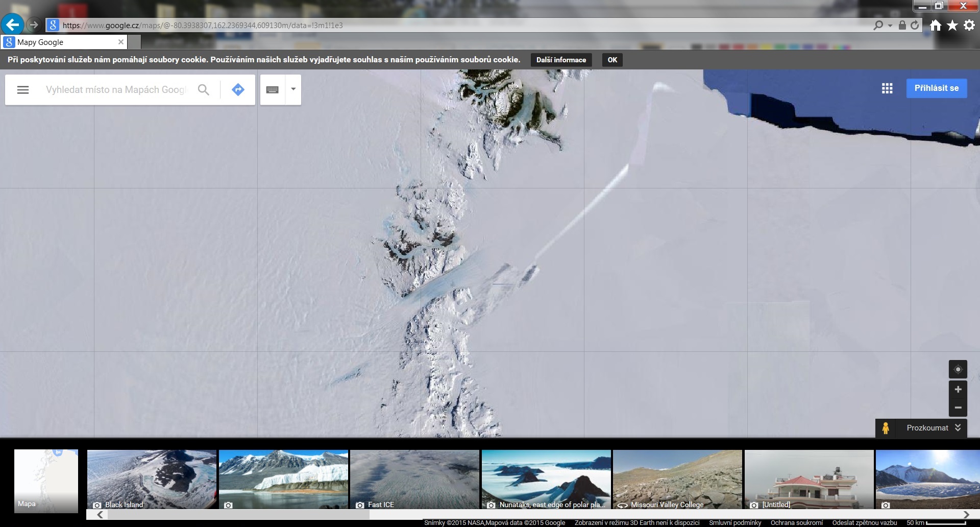Open Další informace about cookies
The image size is (980, 527).
[561, 60]
